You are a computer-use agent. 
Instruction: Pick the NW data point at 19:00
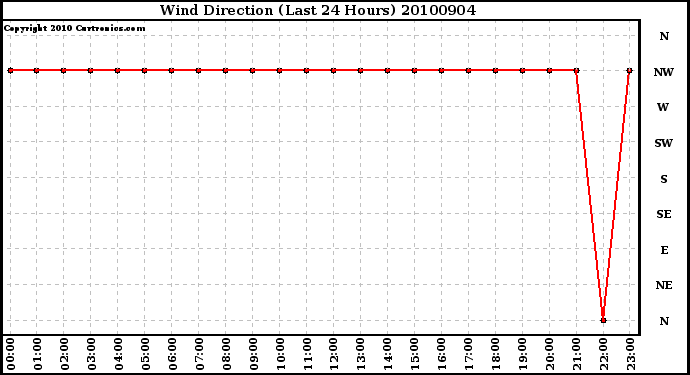coord(522,70)
